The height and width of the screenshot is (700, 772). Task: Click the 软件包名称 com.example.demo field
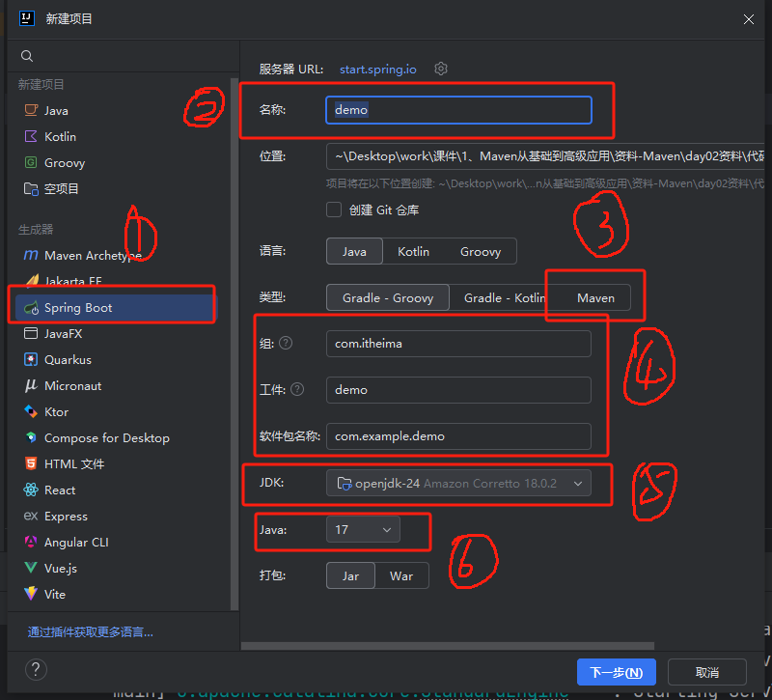click(x=458, y=436)
